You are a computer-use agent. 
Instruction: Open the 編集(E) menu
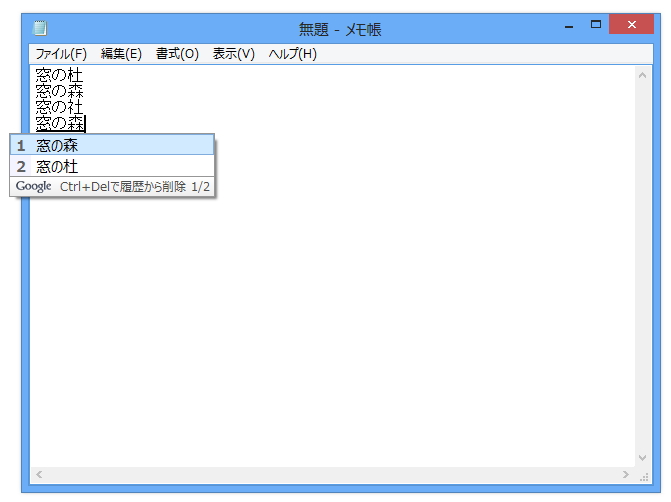(x=121, y=54)
